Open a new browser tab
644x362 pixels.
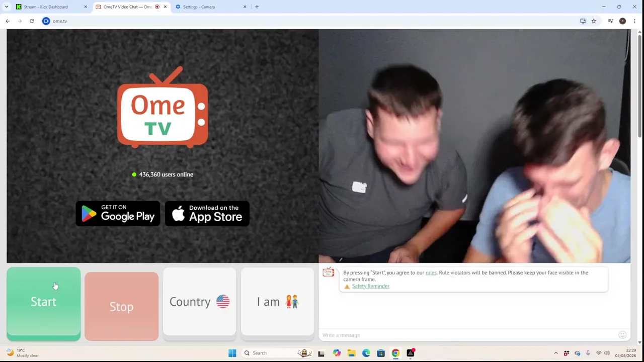tap(257, 7)
